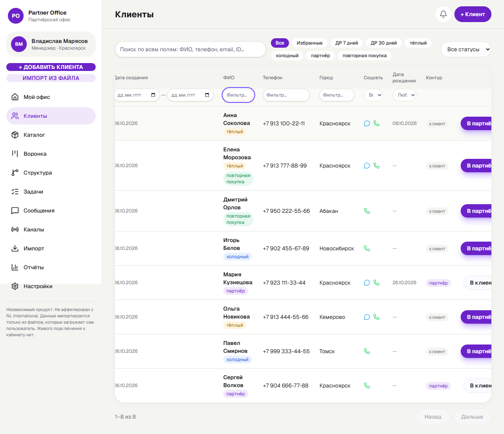The width and height of the screenshot is (504, 434).
Task: Focus the global client search field
Action: pos(191,49)
